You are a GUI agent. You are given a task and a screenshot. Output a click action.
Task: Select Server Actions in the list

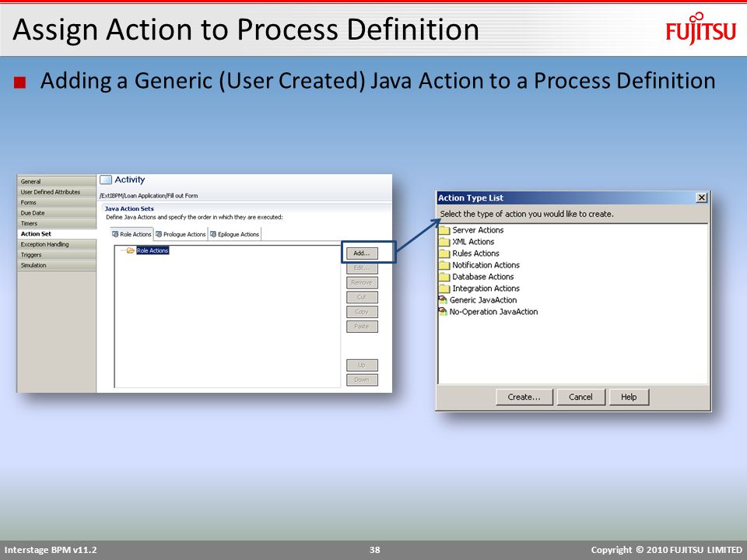478,230
